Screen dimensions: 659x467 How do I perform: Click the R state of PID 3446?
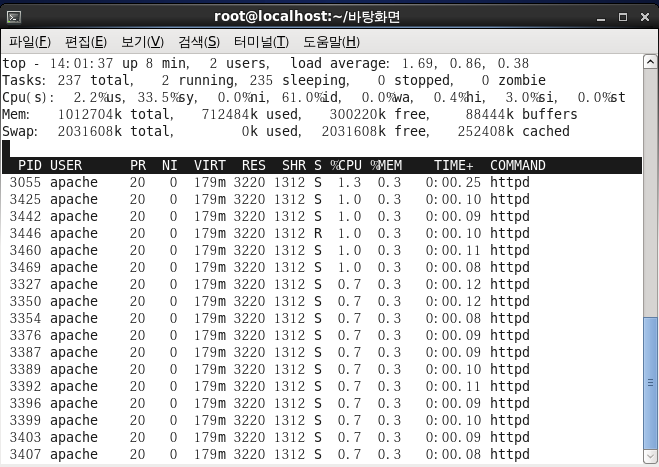click(x=318, y=233)
